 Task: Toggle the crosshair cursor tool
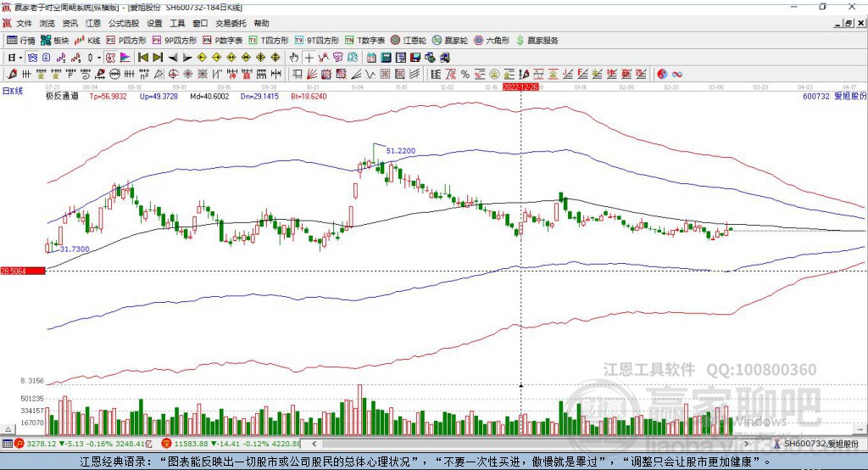coord(309,58)
